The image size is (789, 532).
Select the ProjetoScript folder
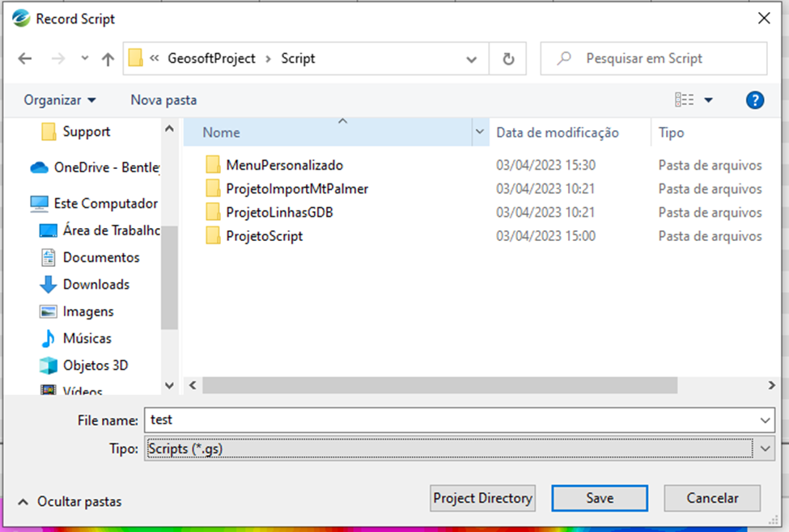(x=264, y=236)
